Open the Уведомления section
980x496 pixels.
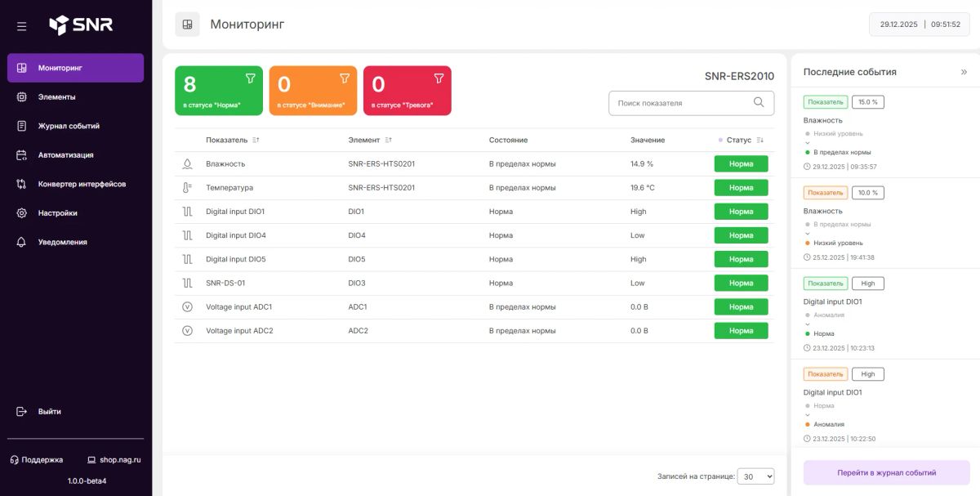75,242
